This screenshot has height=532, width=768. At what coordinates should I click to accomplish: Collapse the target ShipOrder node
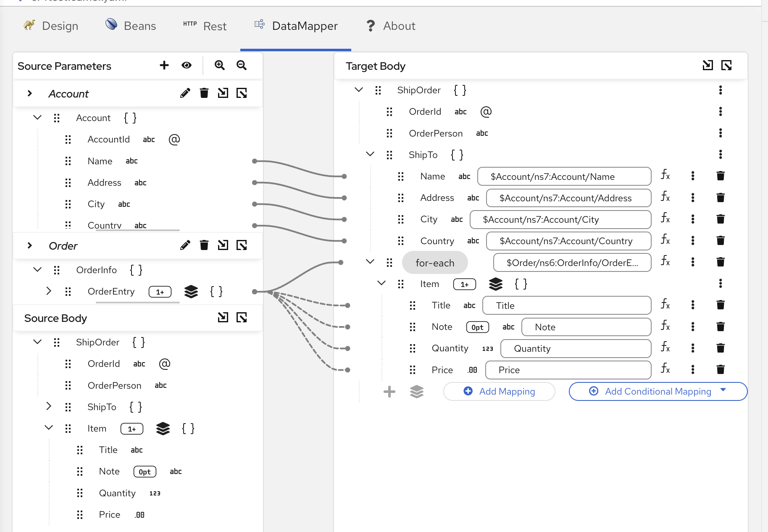(359, 90)
